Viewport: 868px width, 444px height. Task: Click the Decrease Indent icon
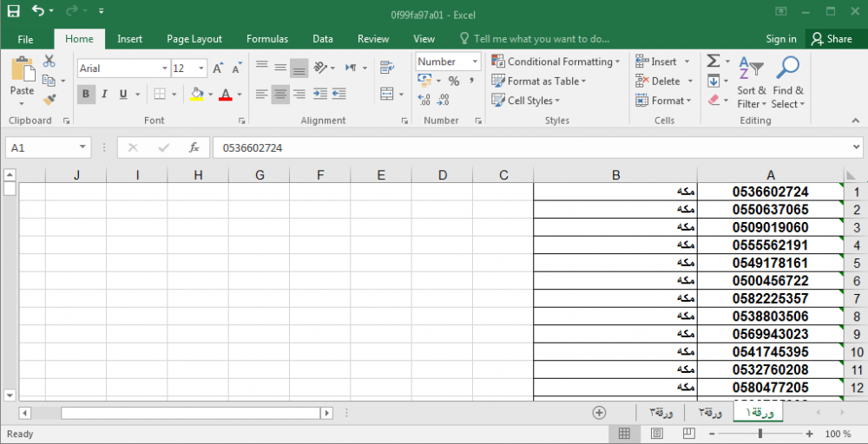pyautogui.click(x=320, y=94)
